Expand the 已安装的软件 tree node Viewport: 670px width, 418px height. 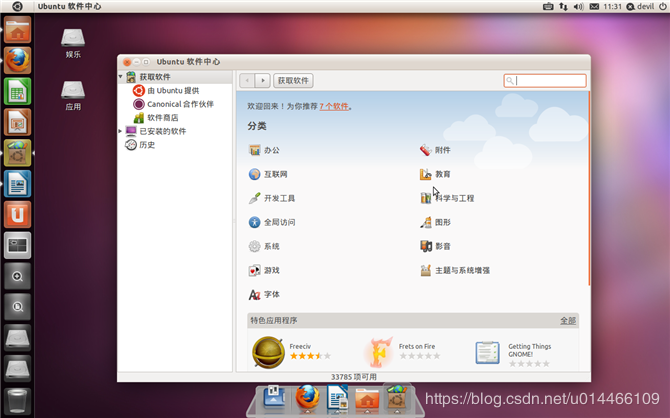(120, 131)
